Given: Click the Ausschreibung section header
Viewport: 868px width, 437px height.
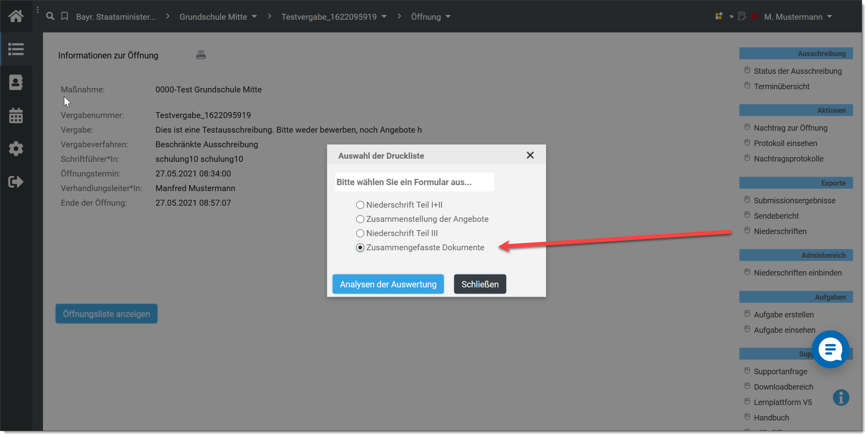Looking at the screenshot, I should [796, 53].
